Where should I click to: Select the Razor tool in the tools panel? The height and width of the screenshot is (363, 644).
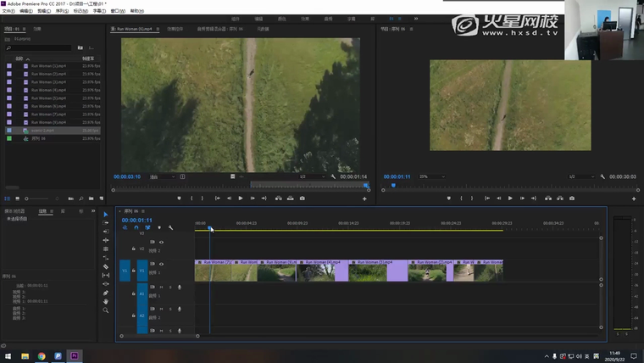tap(106, 266)
